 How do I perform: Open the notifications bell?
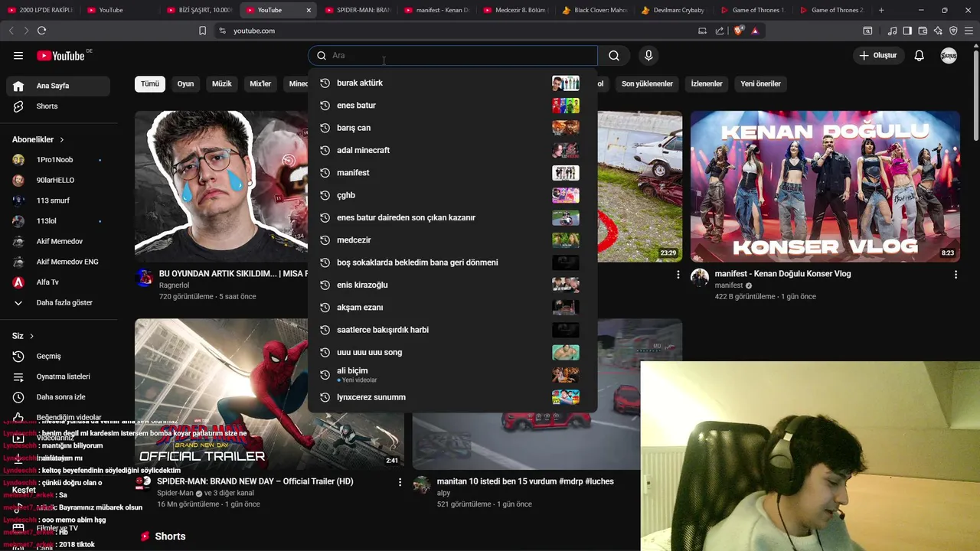(920, 55)
